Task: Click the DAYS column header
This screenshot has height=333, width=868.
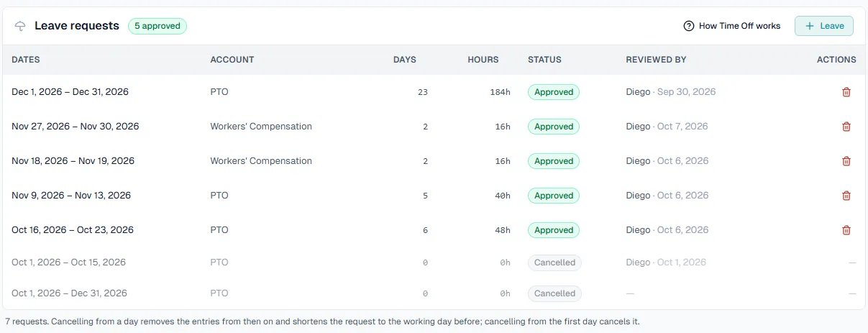Action: [405, 60]
